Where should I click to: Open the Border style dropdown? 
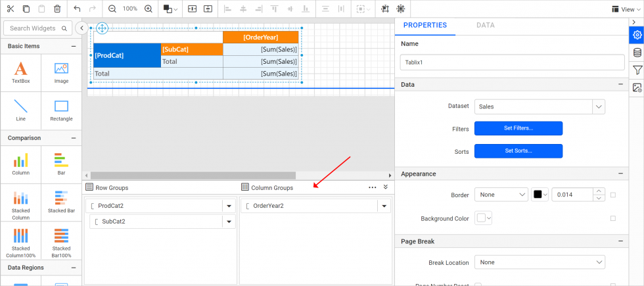point(501,195)
